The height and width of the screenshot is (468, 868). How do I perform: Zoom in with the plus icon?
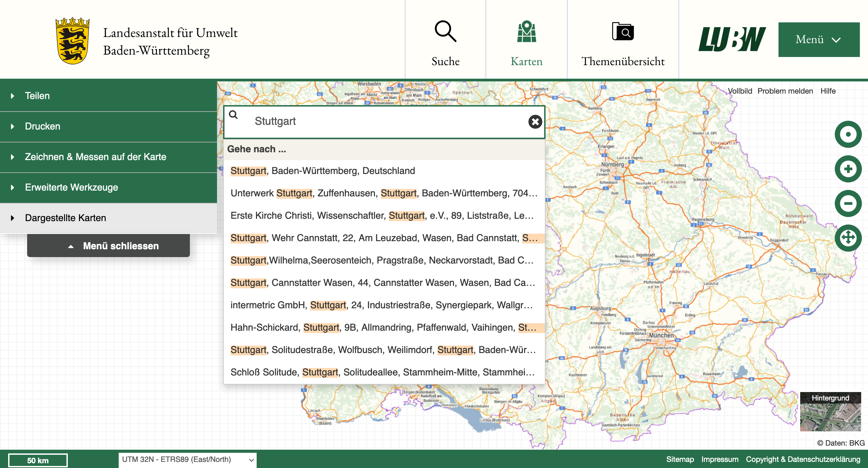coord(848,169)
